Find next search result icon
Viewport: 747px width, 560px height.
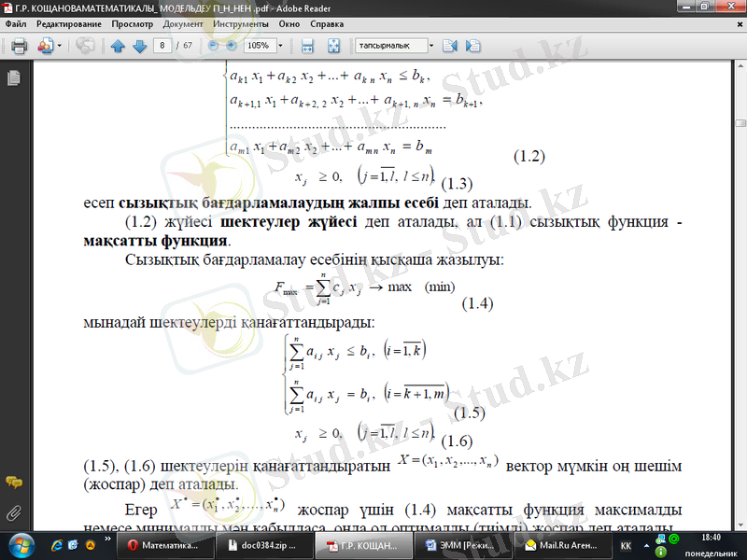click(x=473, y=46)
